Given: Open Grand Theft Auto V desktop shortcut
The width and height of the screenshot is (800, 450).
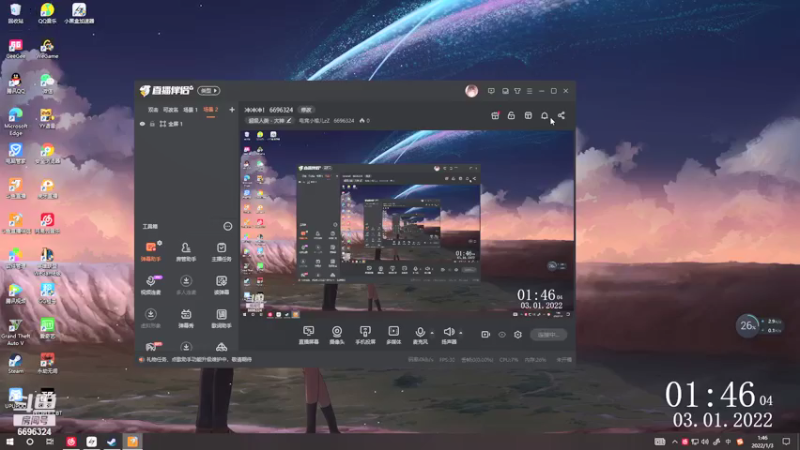Looking at the screenshot, I should pyautogui.click(x=15, y=332).
